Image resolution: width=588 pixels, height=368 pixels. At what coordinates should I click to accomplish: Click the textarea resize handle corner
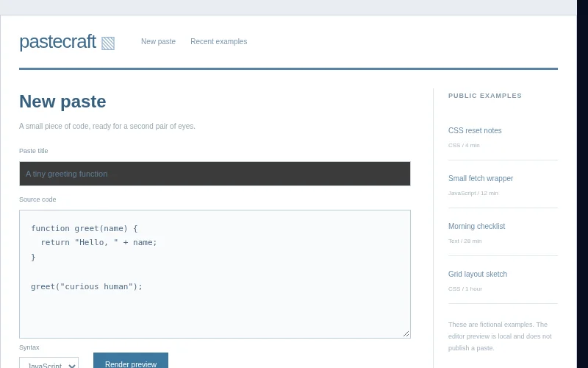pos(406,334)
